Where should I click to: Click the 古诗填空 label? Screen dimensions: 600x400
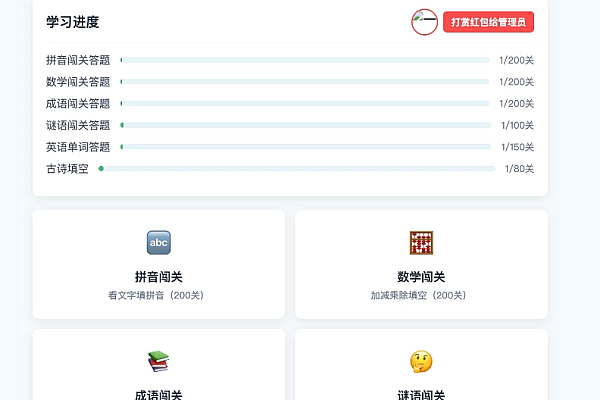[x=67, y=168]
